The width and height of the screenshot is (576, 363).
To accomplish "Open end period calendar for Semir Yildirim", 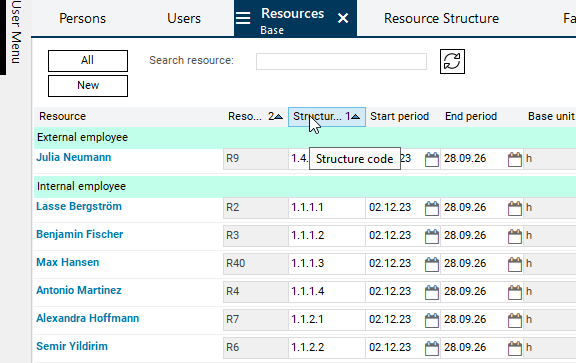I will coord(515,348).
